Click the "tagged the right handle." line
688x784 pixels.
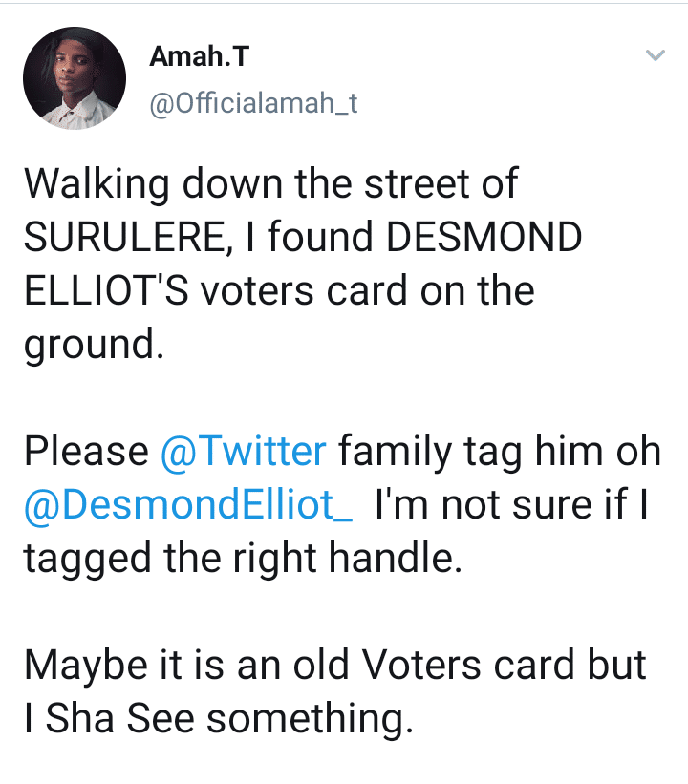coord(243,559)
